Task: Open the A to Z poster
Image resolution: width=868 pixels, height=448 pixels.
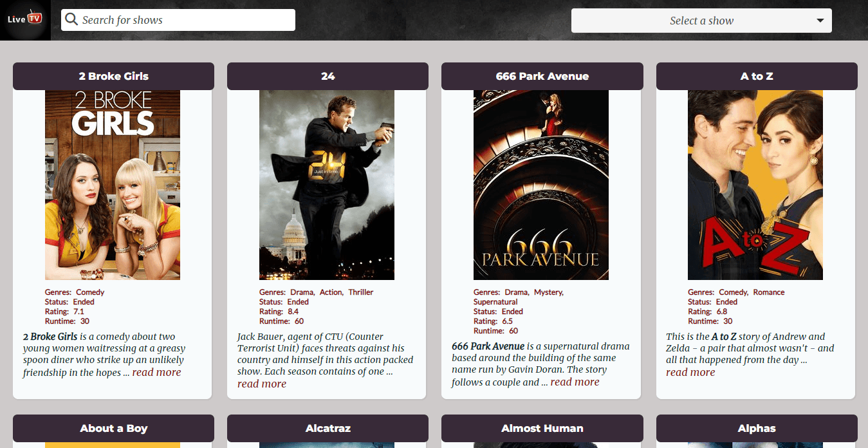Action: (x=755, y=185)
